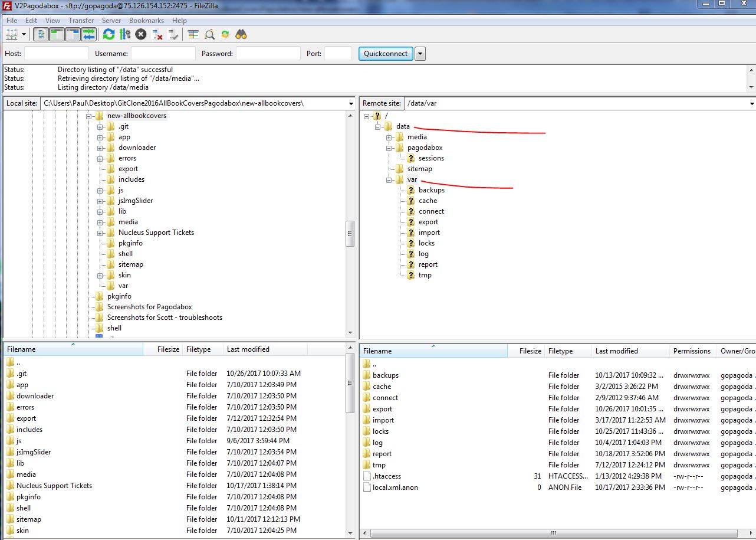Open the Quickconnect history dropdown
The height and width of the screenshot is (540, 756).
420,54
